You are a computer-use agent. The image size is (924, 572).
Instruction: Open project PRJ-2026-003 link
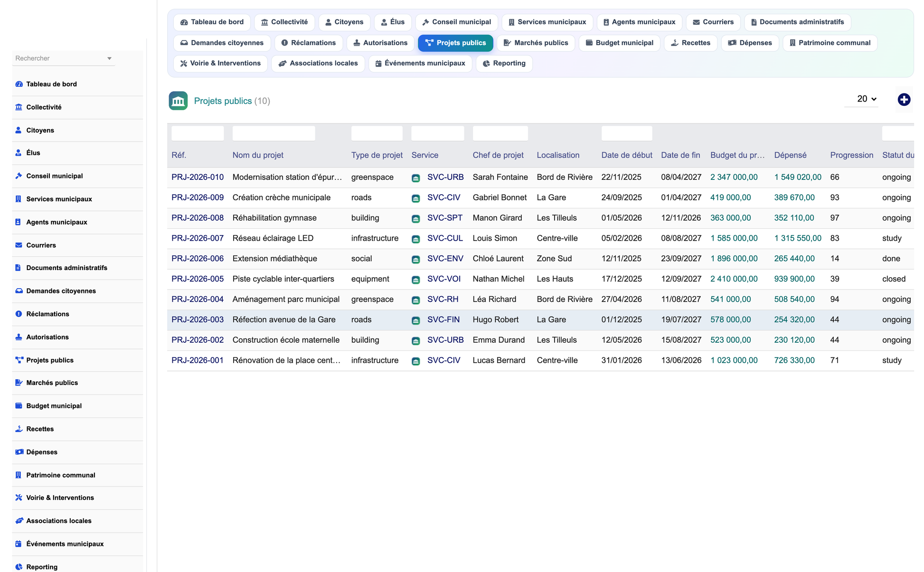198,319
